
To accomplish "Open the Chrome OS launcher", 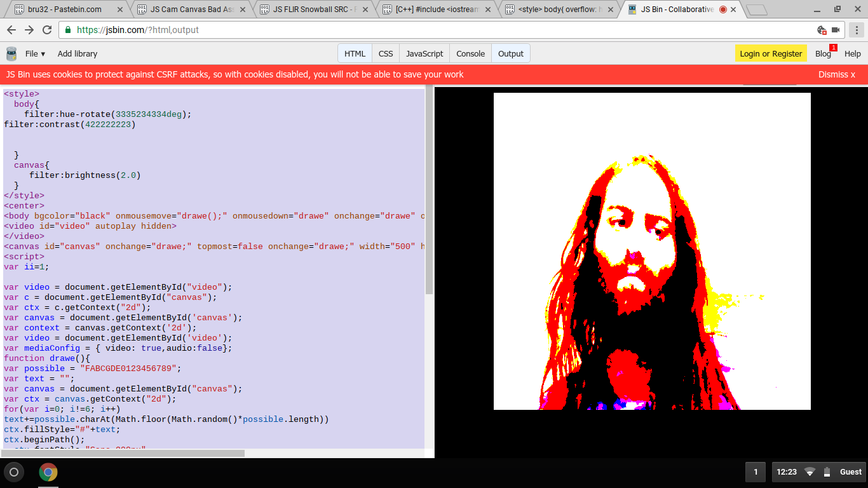I will pyautogui.click(x=14, y=472).
